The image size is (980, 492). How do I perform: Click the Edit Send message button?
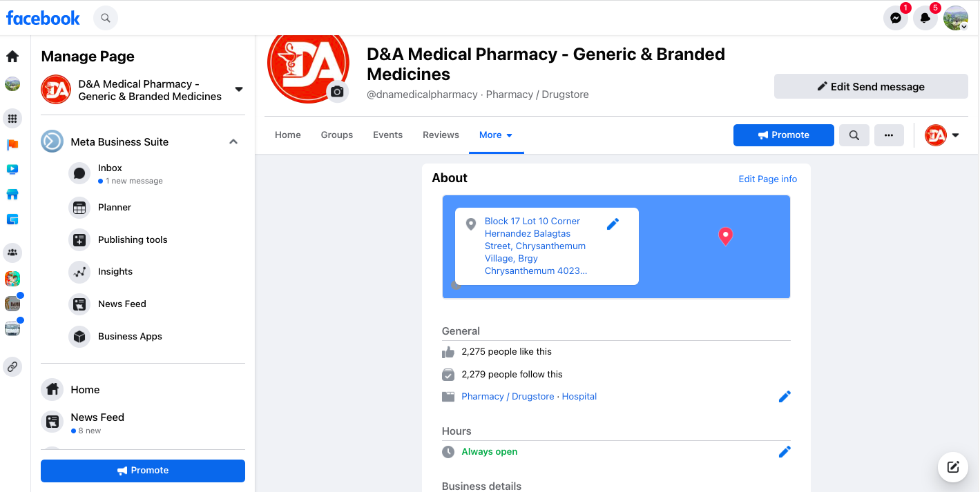871,86
